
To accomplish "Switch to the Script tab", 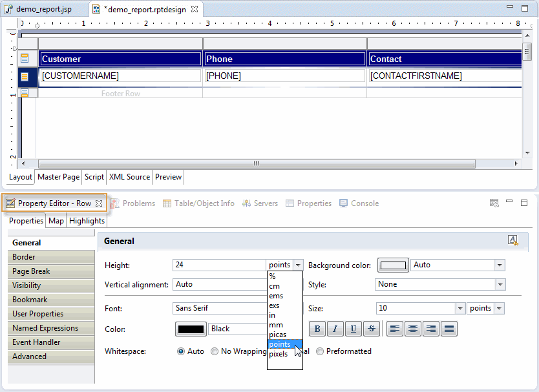I will [x=94, y=177].
